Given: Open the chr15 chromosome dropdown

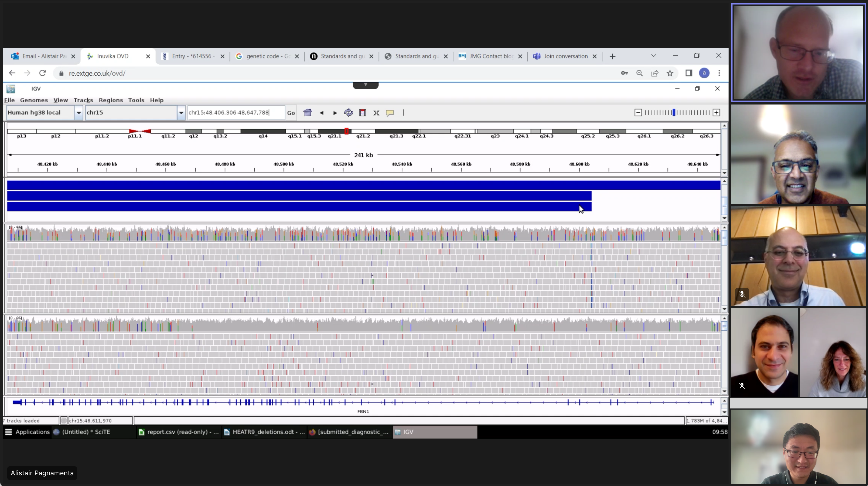Looking at the screenshot, I should pyautogui.click(x=181, y=112).
